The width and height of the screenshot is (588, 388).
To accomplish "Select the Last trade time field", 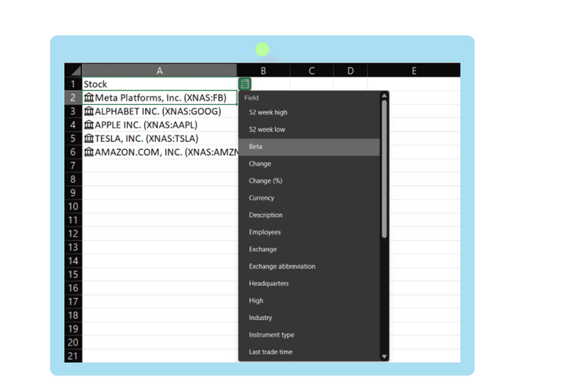I will pos(310,352).
